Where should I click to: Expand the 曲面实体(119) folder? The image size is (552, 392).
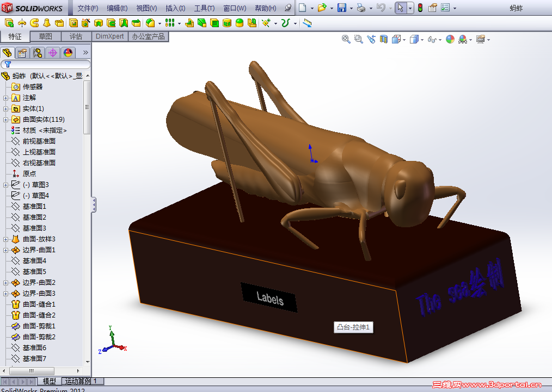(x=5, y=120)
